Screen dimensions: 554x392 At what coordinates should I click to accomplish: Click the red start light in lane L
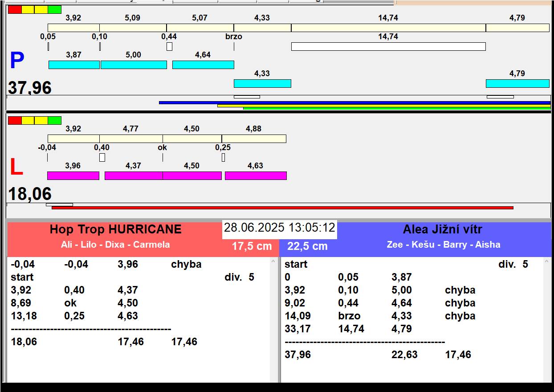15,120
